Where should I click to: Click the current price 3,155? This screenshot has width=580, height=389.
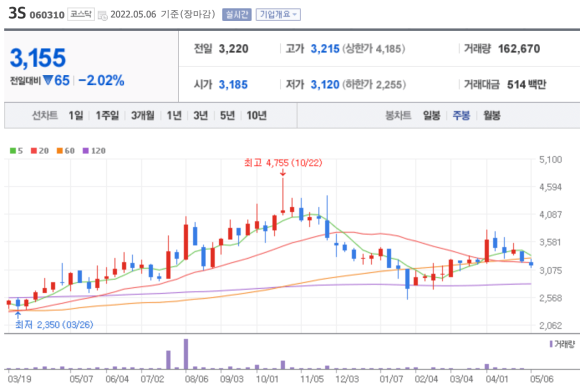38,58
